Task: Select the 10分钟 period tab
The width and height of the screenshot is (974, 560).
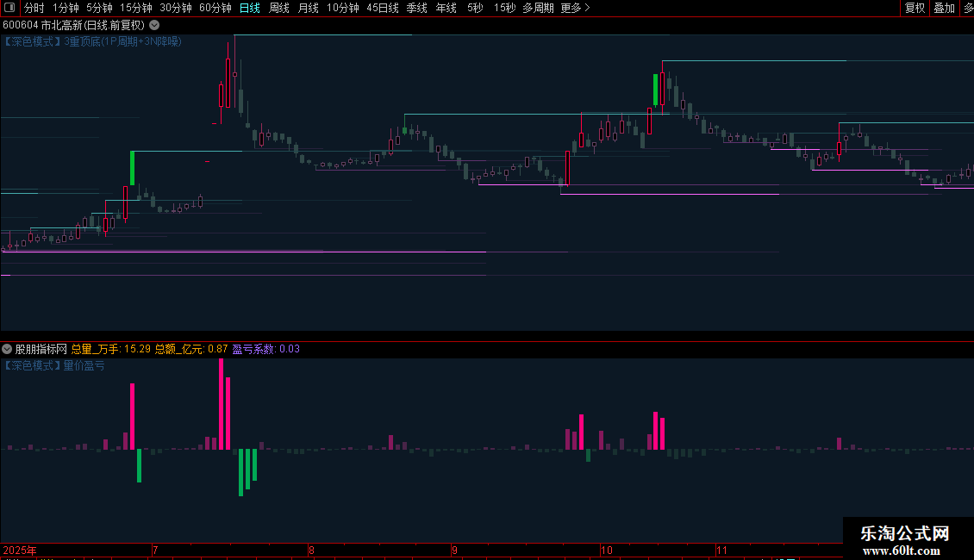Action: 343,8
